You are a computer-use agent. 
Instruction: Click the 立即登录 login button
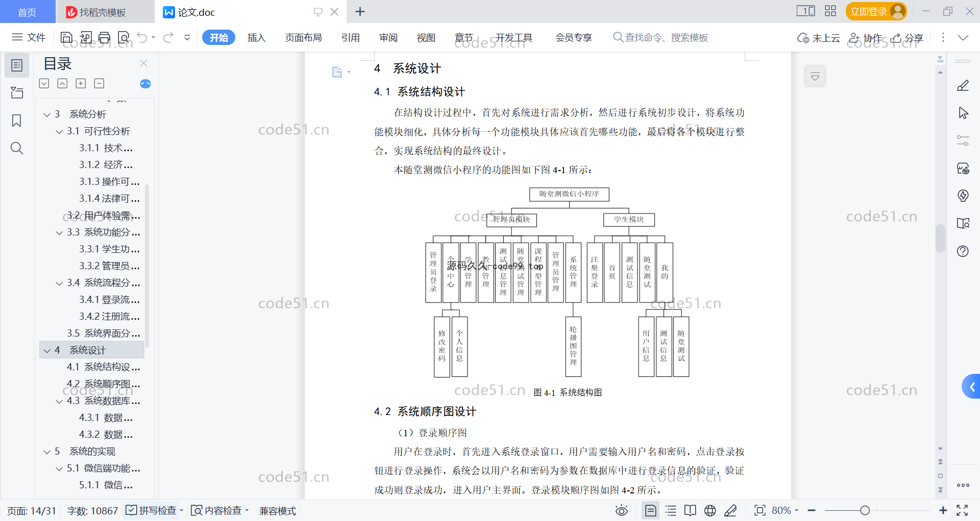click(x=876, y=11)
